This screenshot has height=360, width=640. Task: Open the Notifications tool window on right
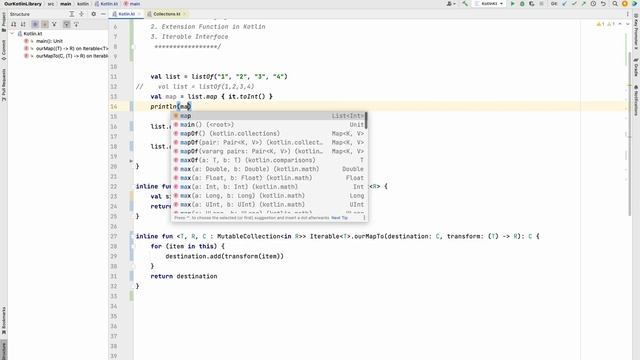(x=636, y=100)
